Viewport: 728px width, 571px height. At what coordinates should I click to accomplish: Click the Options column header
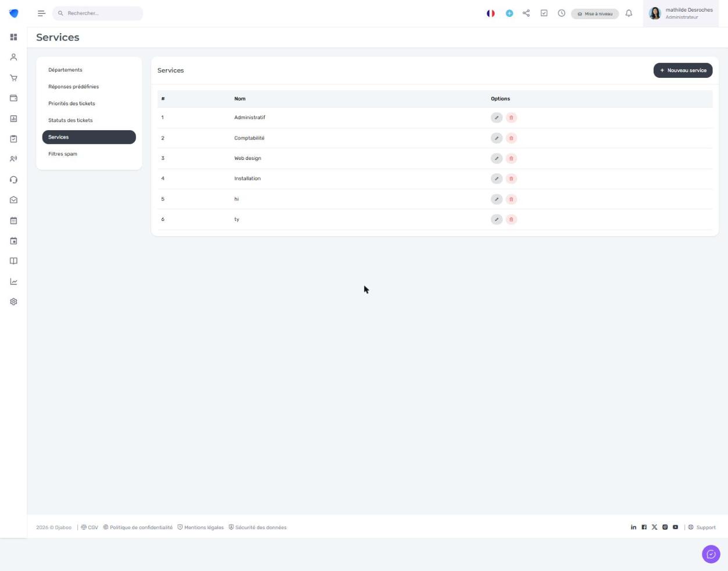(501, 99)
